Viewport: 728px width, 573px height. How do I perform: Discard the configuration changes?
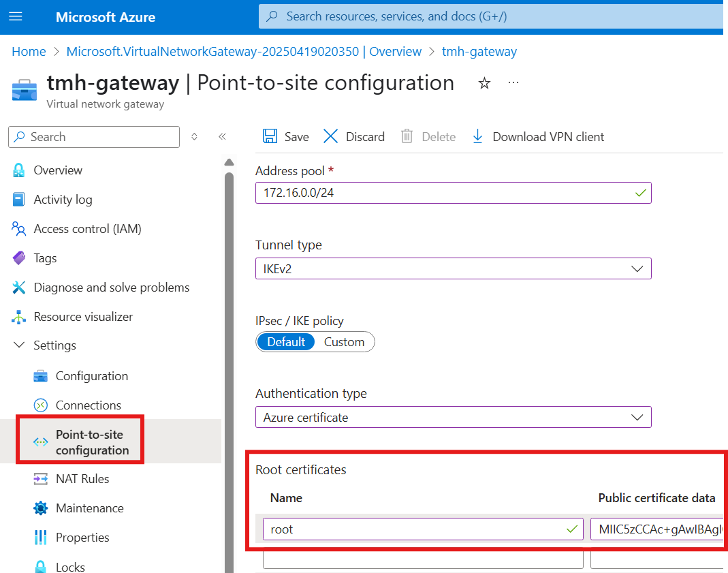point(354,136)
